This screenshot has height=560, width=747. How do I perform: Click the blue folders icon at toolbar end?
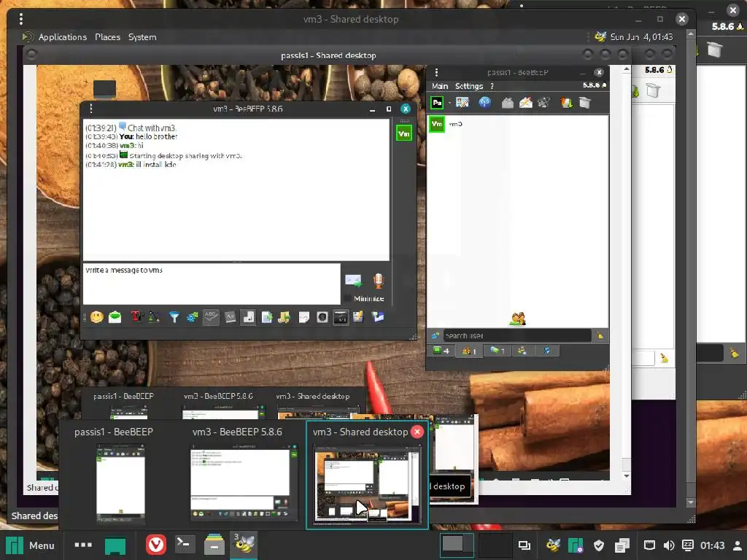(x=378, y=317)
